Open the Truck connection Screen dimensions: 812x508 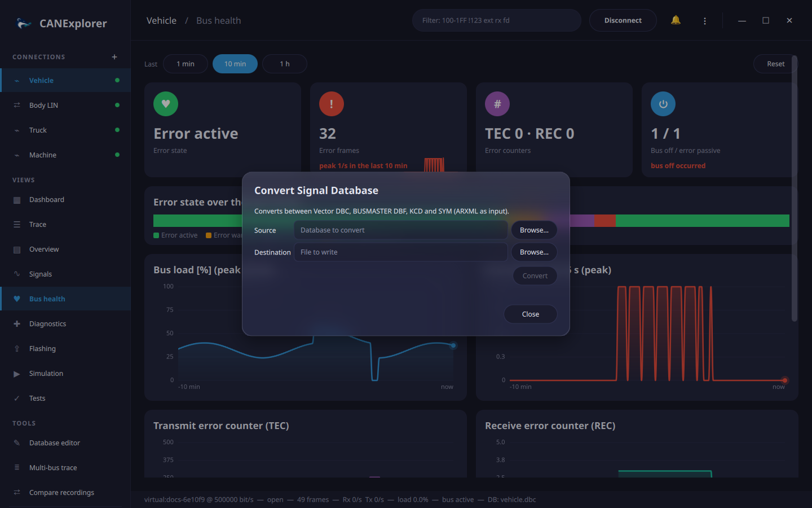click(x=65, y=130)
